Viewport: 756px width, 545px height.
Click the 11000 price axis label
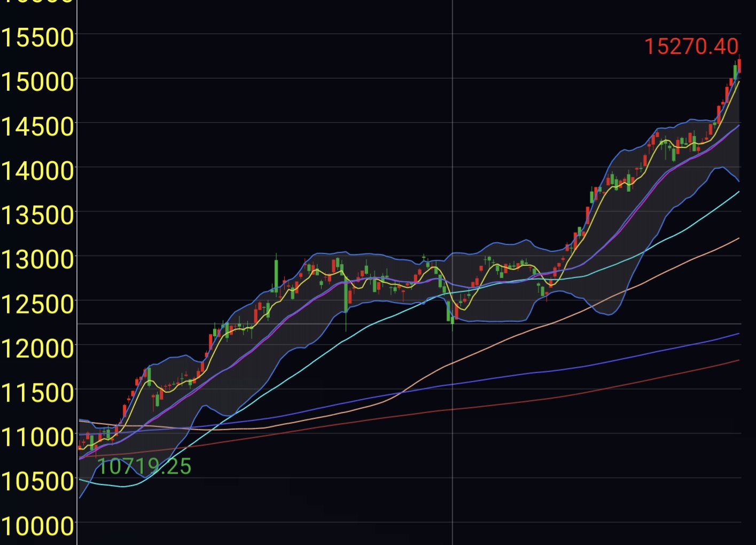coord(37,437)
